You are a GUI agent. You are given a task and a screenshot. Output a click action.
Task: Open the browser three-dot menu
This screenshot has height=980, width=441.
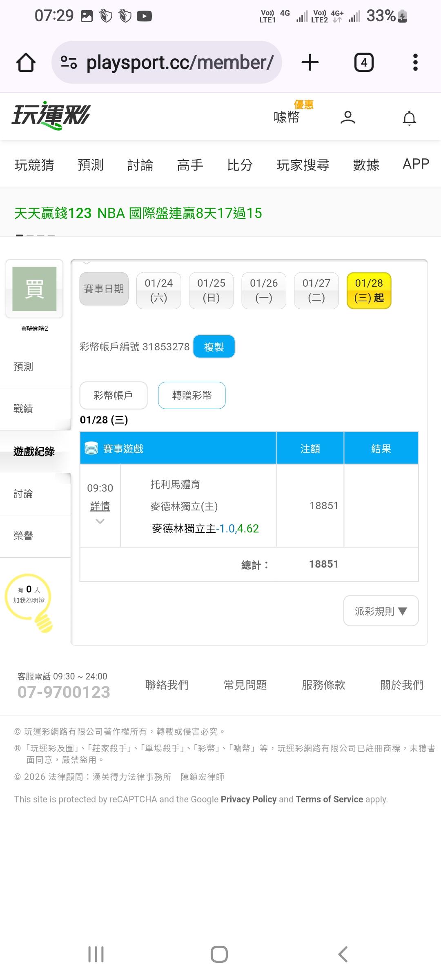[415, 63]
